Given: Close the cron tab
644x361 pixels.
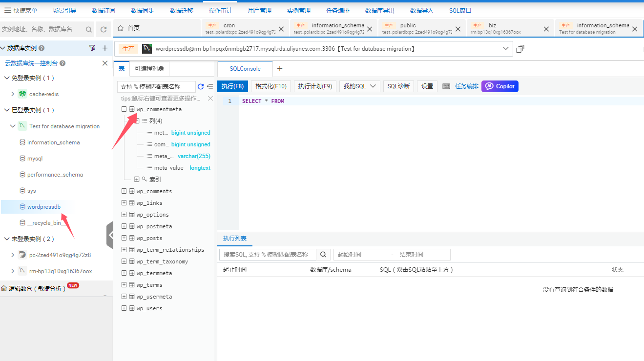Looking at the screenshot, I should [281, 29].
